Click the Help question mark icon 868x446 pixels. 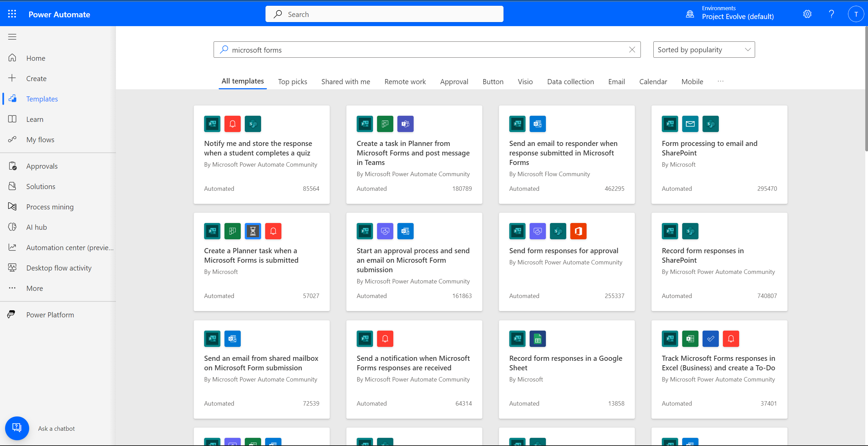[x=830, y=14]
